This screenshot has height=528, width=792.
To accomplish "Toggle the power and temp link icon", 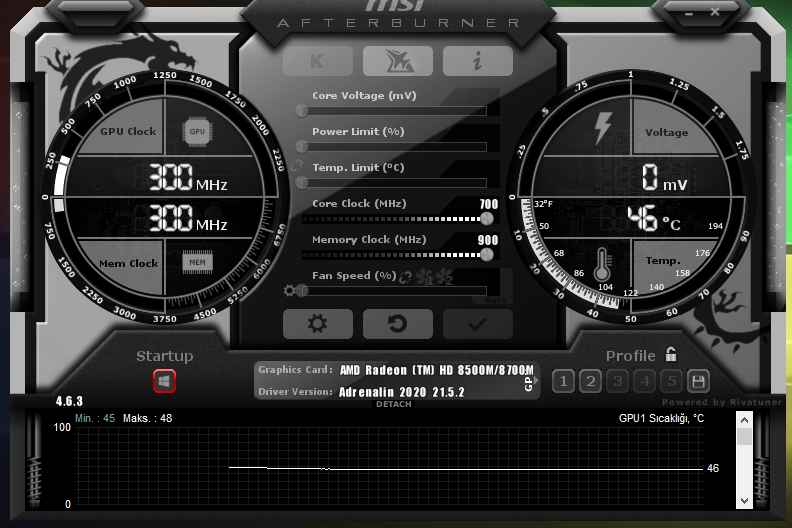I will 296,165.
